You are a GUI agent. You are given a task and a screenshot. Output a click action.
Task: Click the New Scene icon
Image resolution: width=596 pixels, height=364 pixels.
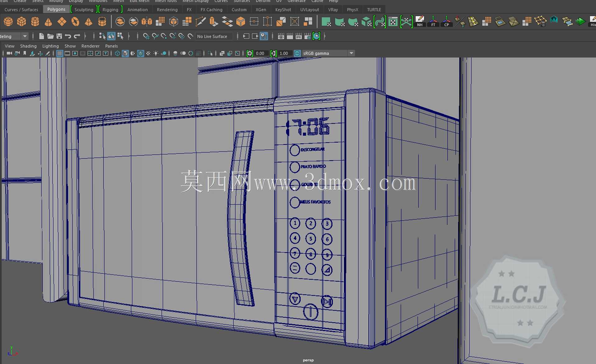coord(41,36)
